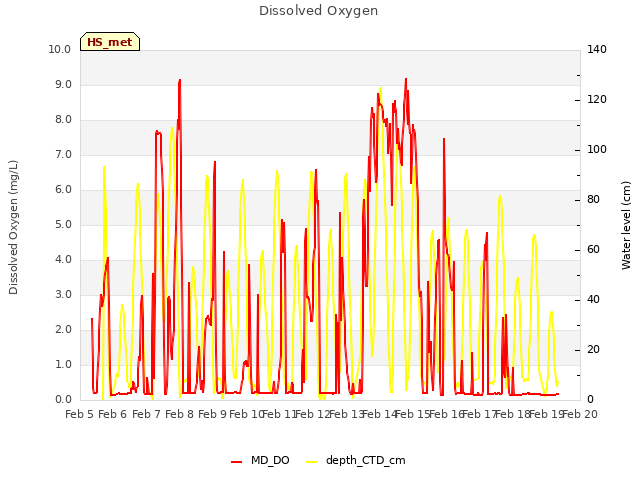Click the Feb 12 date label
The image size is (640, 480).
313,415
